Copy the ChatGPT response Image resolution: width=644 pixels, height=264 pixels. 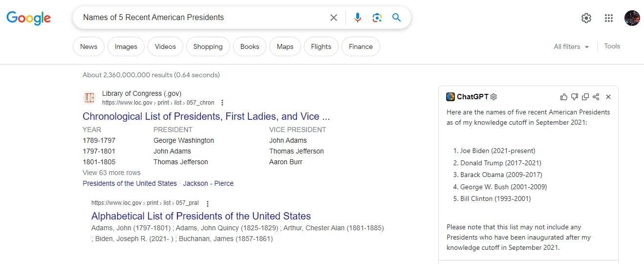click(x=585, y=97)
